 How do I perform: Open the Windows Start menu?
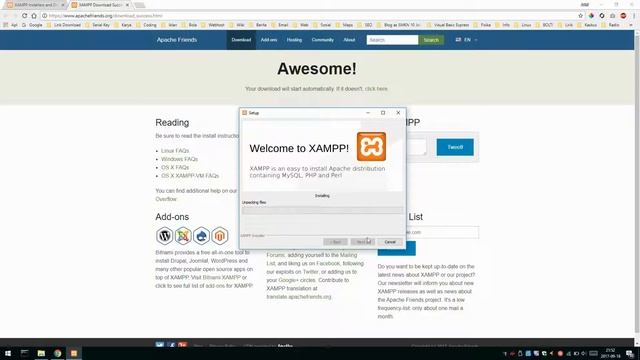pyautogui.click(x=8, y=353)
